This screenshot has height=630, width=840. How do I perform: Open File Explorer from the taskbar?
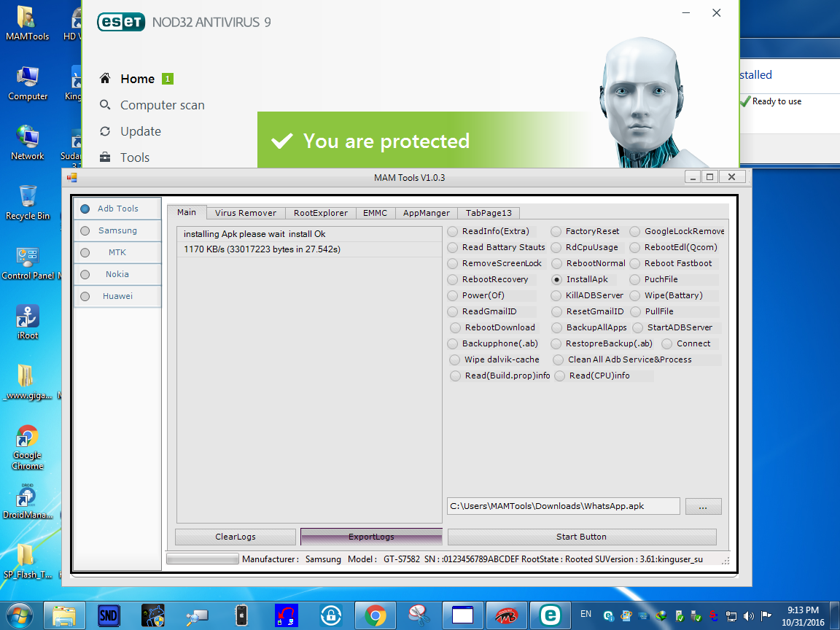(x=64, y=615)
